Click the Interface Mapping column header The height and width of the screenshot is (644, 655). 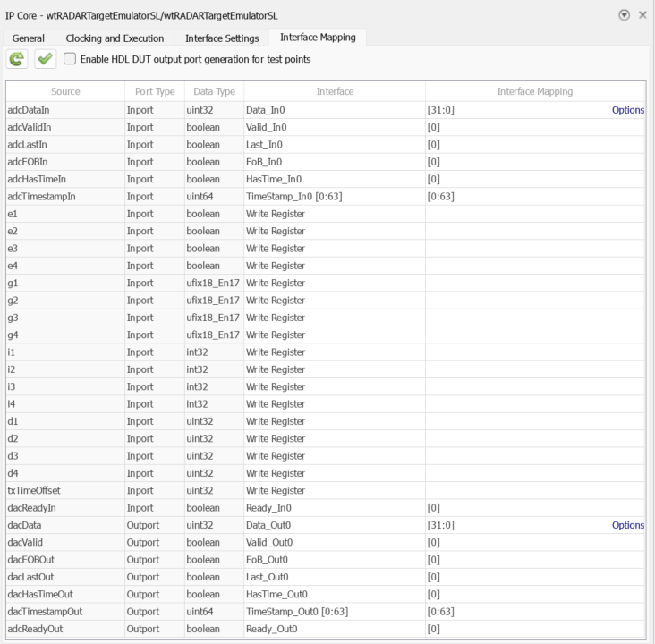tap(534, 91)
